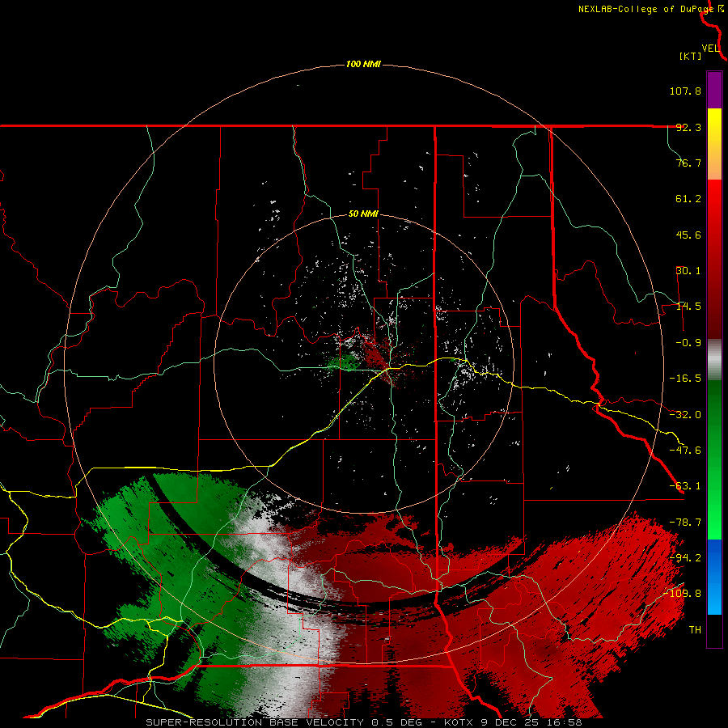
Task: Click the 61.2 value on the velocity scale
Action: click(x=688, y=199)
